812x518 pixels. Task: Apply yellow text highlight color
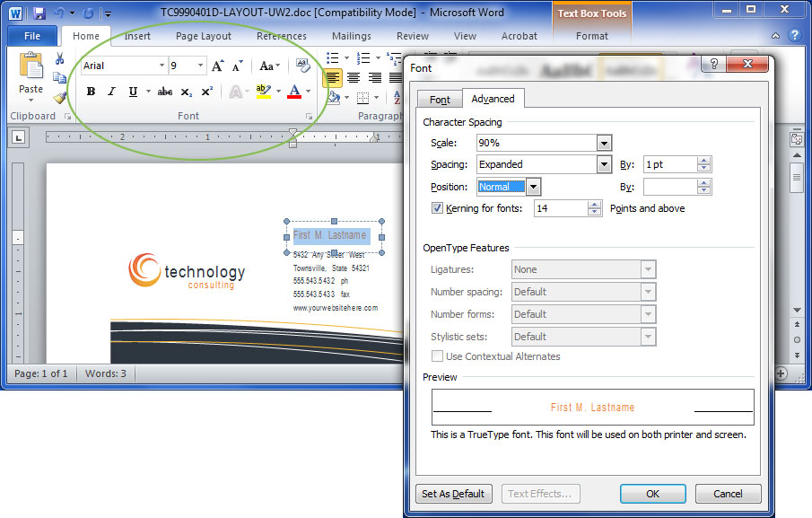263,91
